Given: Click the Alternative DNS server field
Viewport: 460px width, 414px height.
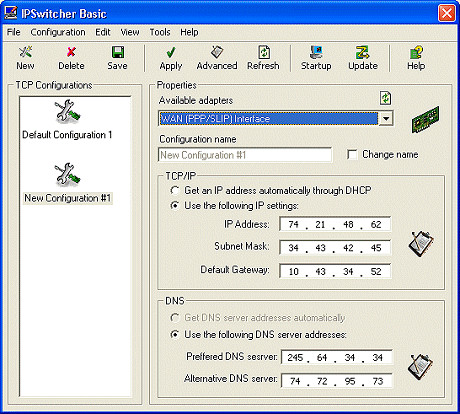Looking at the screenshot, I should click(x=337, y=381).
